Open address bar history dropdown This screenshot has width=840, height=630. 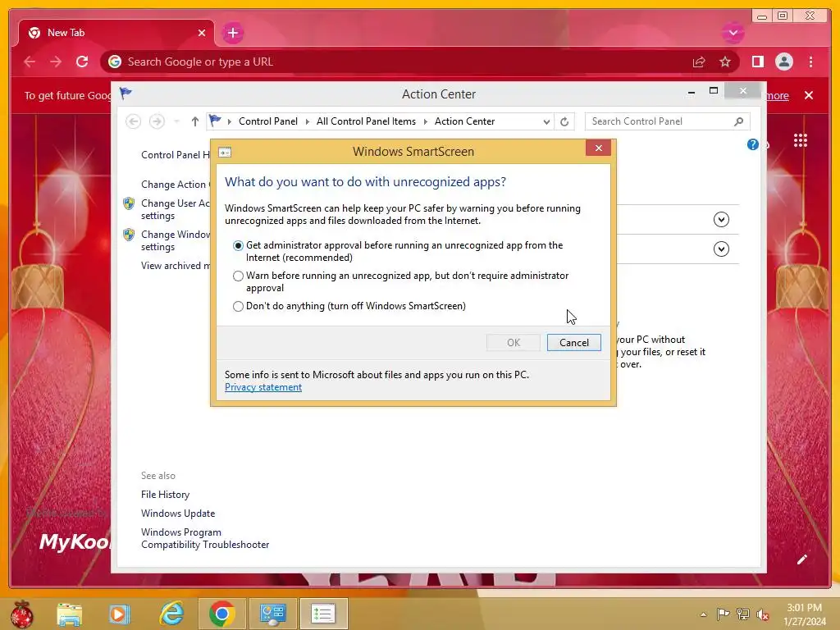tap(546, 121)
